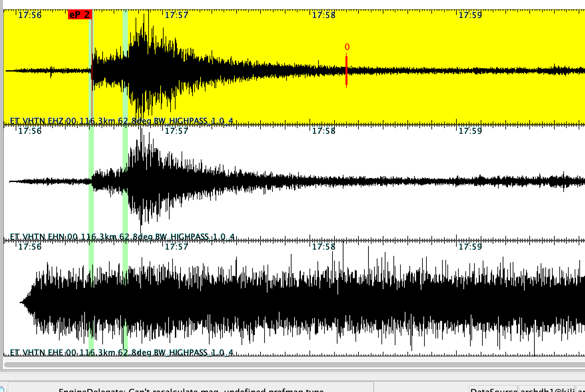Select the EHN channel label text
Image resolution: width=585 pixels, height=392 pixels.
(122, 237)
